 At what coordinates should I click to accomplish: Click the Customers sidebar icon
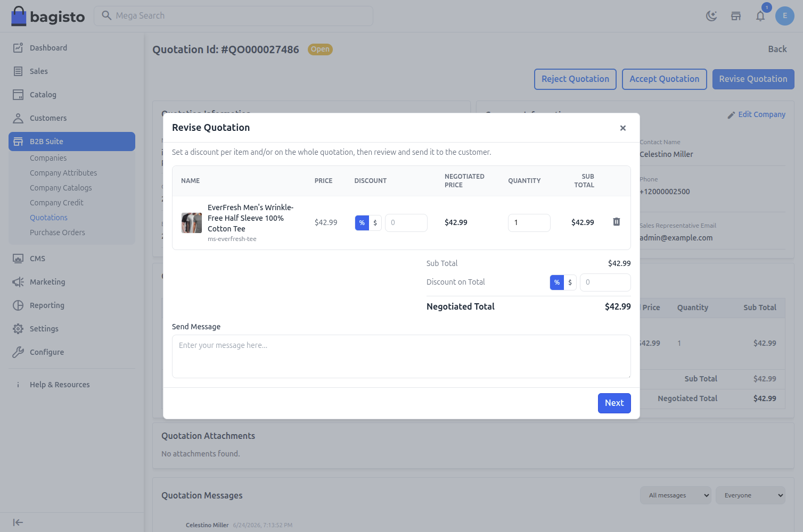click(x=18, y=118)
